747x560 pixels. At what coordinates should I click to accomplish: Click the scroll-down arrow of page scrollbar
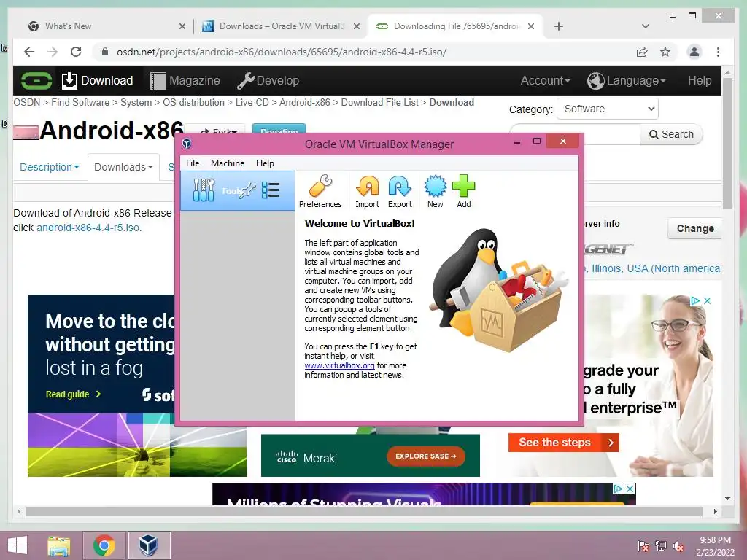click(x=727, y=499)
